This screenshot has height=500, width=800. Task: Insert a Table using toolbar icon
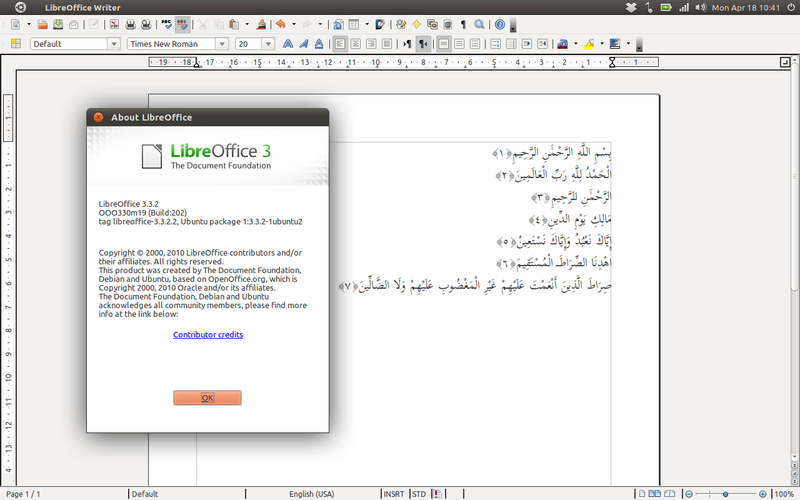coord(354,24)
